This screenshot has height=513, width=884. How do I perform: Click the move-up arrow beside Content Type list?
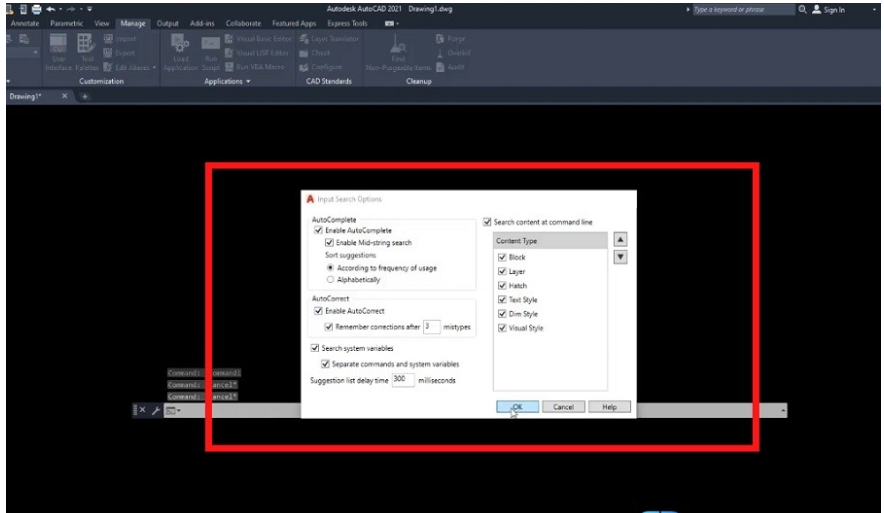coord(619,240)
